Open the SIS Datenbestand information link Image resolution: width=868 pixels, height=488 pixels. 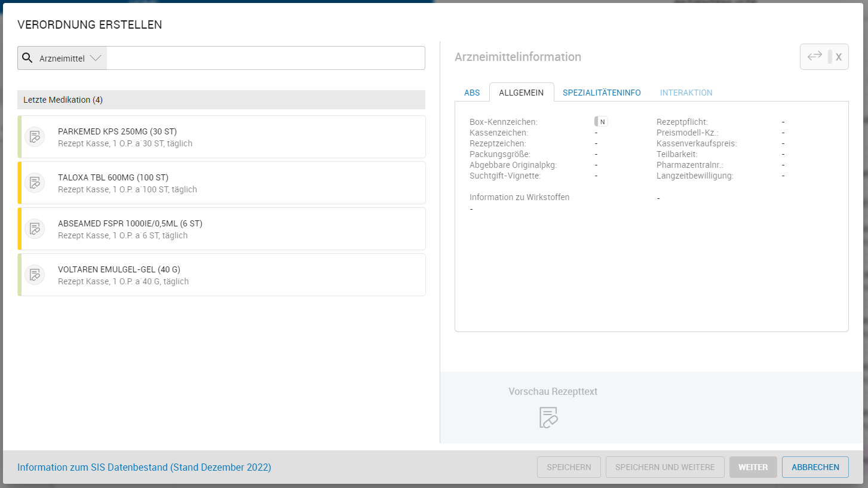144,467
